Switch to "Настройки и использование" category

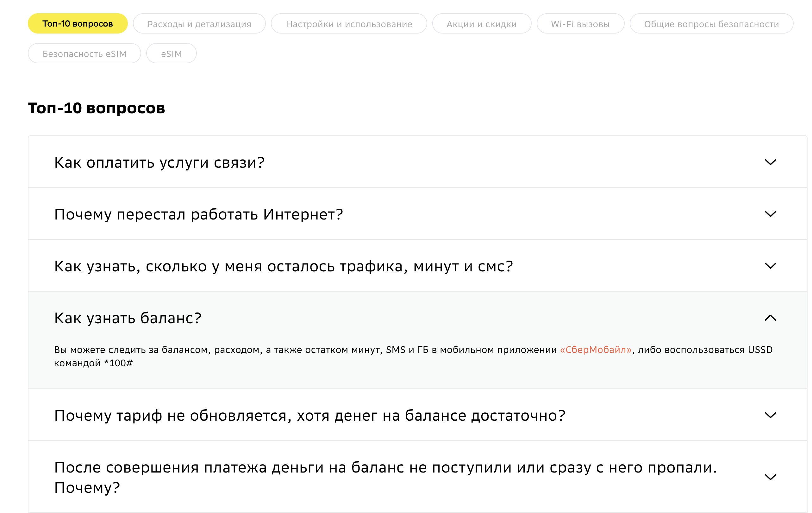tap(349, 24)
